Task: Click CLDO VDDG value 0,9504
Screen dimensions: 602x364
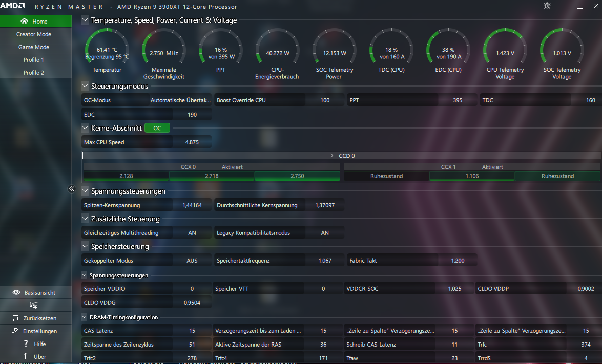Action: (x=192, y=302)
